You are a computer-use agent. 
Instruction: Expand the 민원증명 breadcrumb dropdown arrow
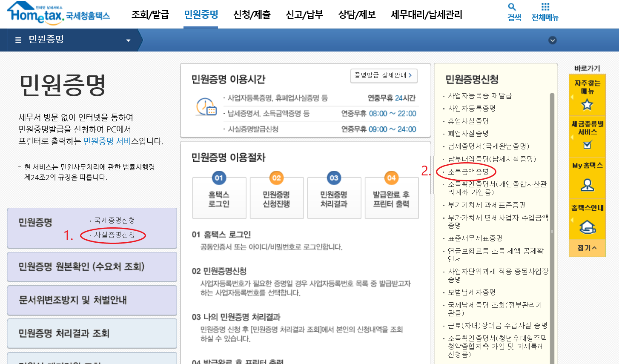(x=128, y=40)
